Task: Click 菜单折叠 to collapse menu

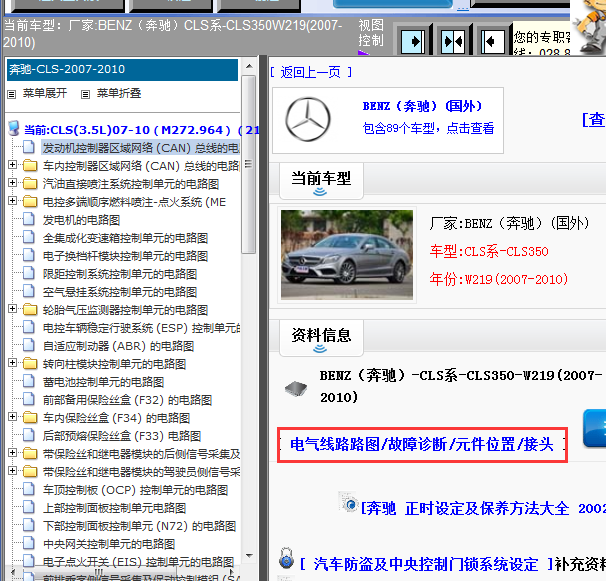Action: pos(119,93)
